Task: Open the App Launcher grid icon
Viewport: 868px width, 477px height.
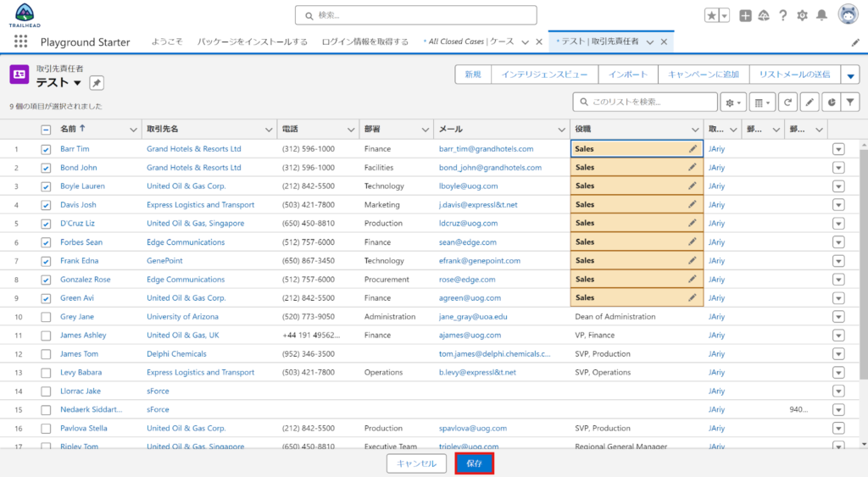Action: click(x=20, y=42)
